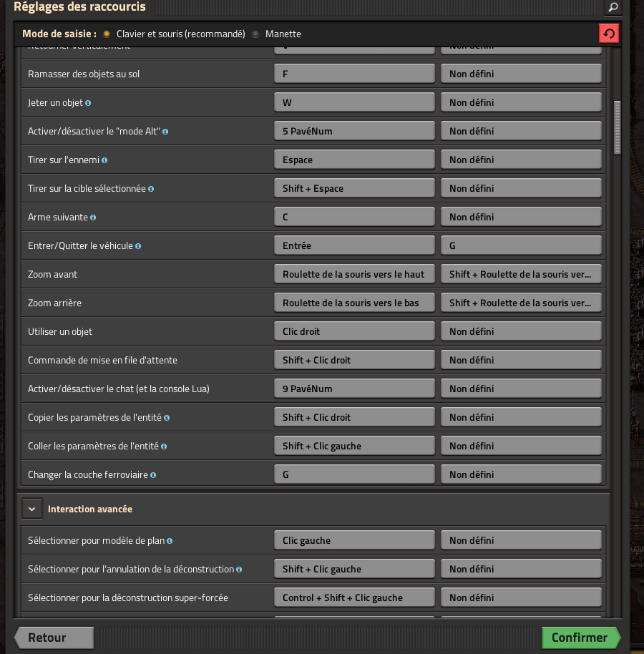Set secondary binding for Copier les paramètres de l'entité
The image size is (644, 654).
[521, 417]
